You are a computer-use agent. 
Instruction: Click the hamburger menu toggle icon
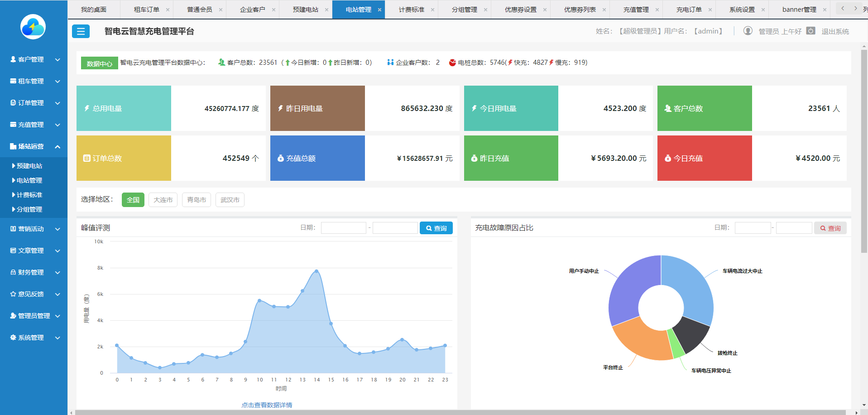pos(81,31)
